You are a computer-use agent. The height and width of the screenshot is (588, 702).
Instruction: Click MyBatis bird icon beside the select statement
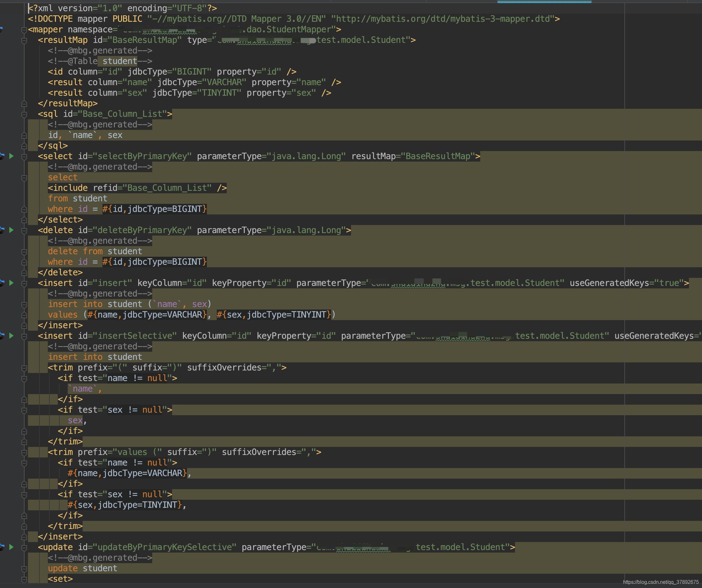point(2,156)
